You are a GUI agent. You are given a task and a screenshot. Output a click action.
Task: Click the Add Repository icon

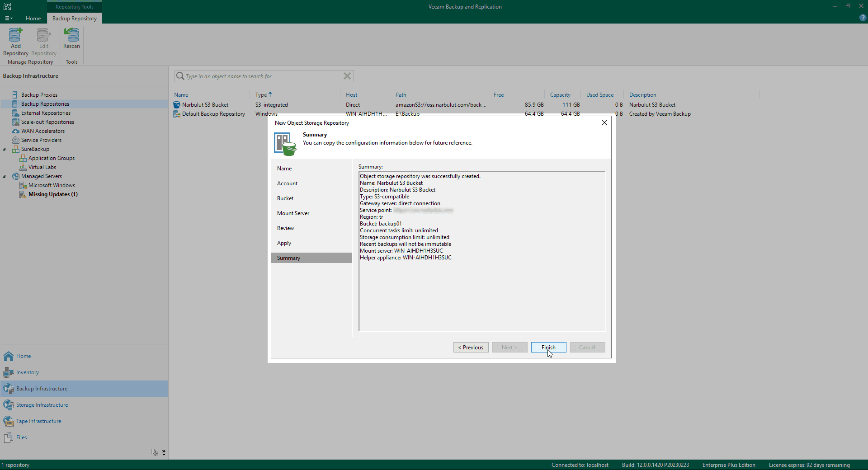pos(15,35)
